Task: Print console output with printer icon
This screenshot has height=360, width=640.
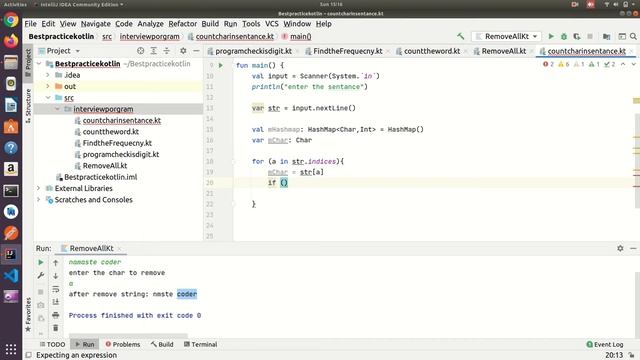Action: tap(56, 315)
